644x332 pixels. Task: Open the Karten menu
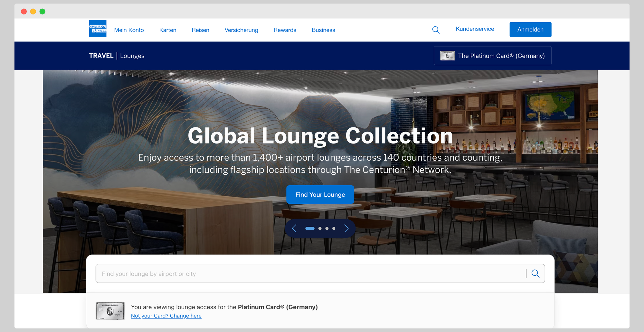tap(168, 30)
